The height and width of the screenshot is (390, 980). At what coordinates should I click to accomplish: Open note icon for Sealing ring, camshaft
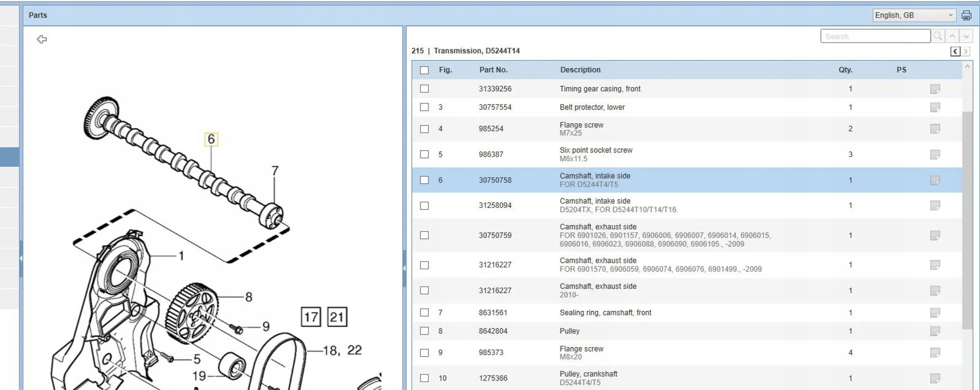point(935,312)
